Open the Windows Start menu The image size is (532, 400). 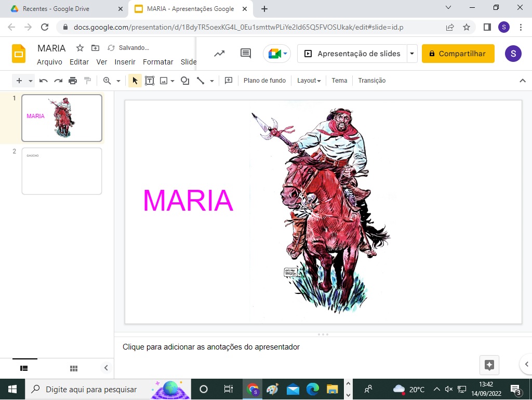pos(12,389)
